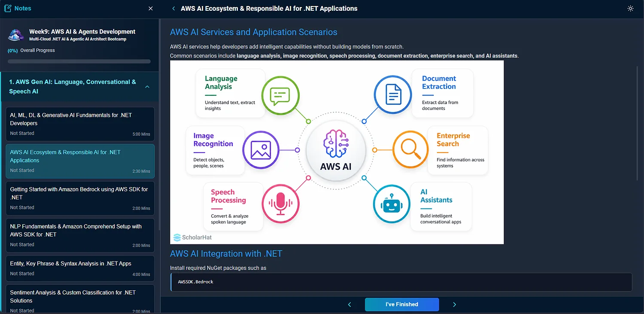Click the 2:30 Mins duration label
The width and height of the screenshot is (644, 314).
point(141,171)
